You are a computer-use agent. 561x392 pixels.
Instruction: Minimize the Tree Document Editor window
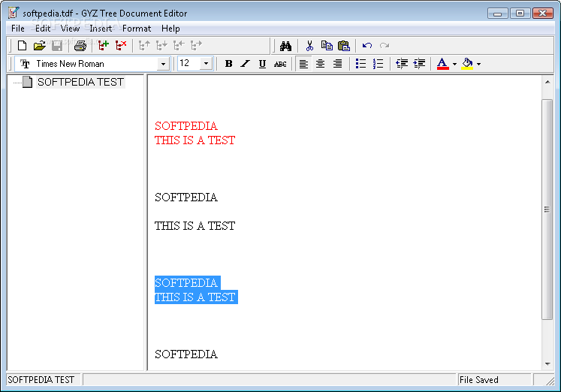(498, 14)
